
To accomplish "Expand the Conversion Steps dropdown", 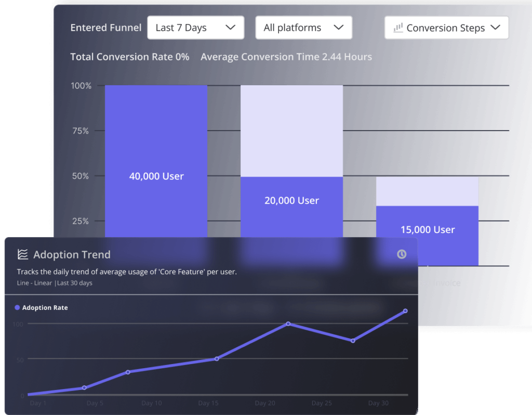I will (x=446, y=28).
